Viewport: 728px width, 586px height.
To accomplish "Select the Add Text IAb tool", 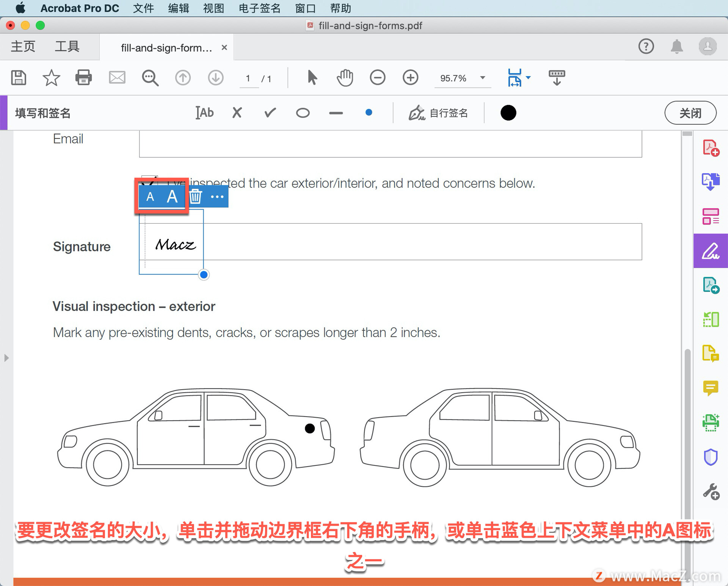I will click(x=205, y=113).
